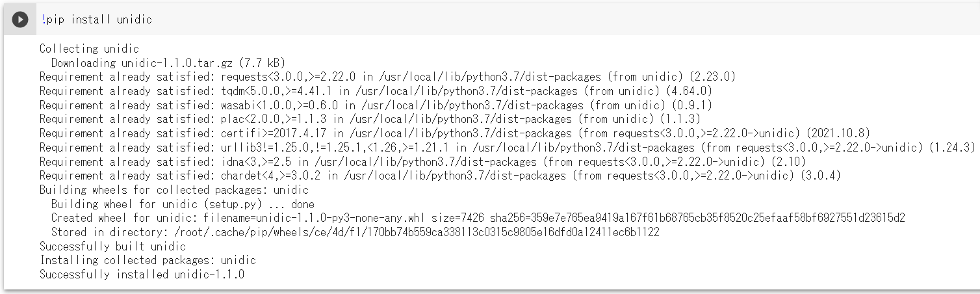Image resolution: width=980 pixels, height=294 pixels.
Task: Click the 'Installing collected packages: unidic' line
Action: tap(148, 260)
